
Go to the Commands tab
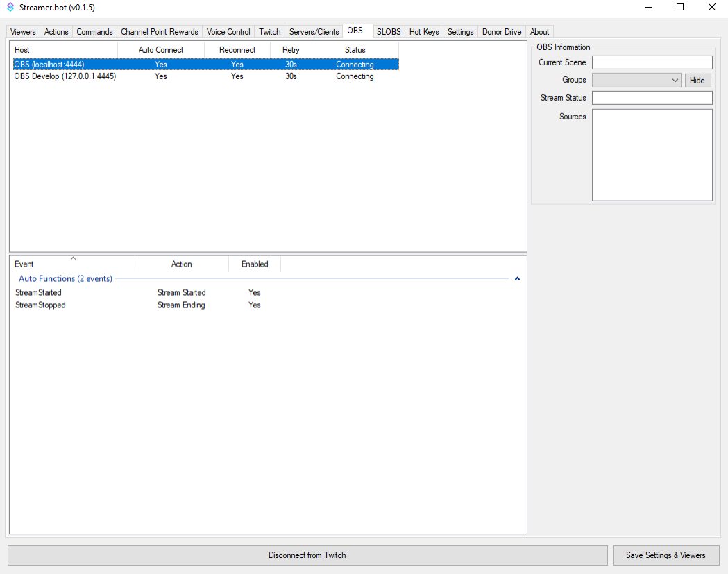pos(94,31)
